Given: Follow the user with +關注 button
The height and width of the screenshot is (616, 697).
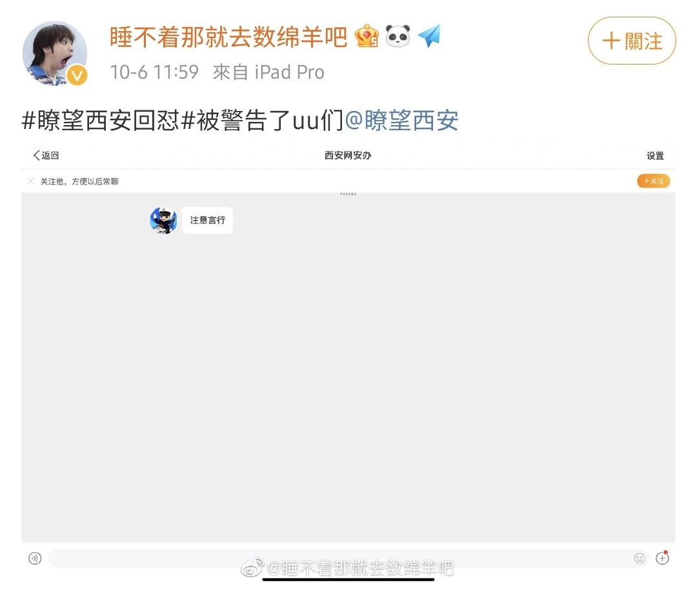Looking at the screenshot, I should point(632,41).
